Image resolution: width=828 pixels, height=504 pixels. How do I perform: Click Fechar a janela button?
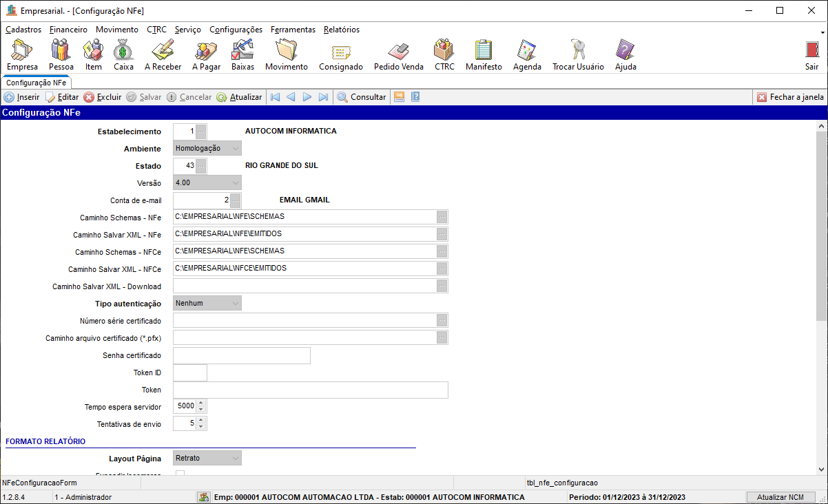point(790,97)
